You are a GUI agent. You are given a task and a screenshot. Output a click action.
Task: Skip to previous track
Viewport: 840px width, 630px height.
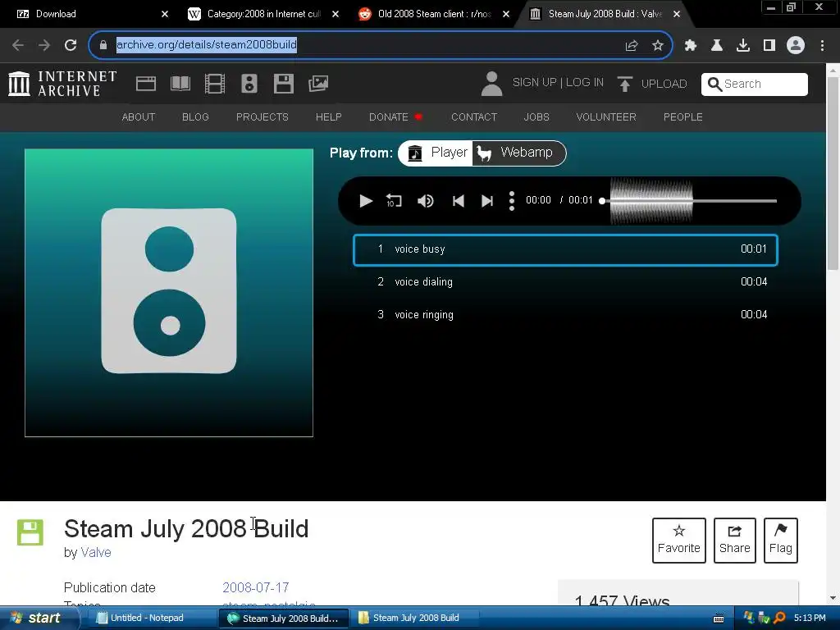pos(458,201)
